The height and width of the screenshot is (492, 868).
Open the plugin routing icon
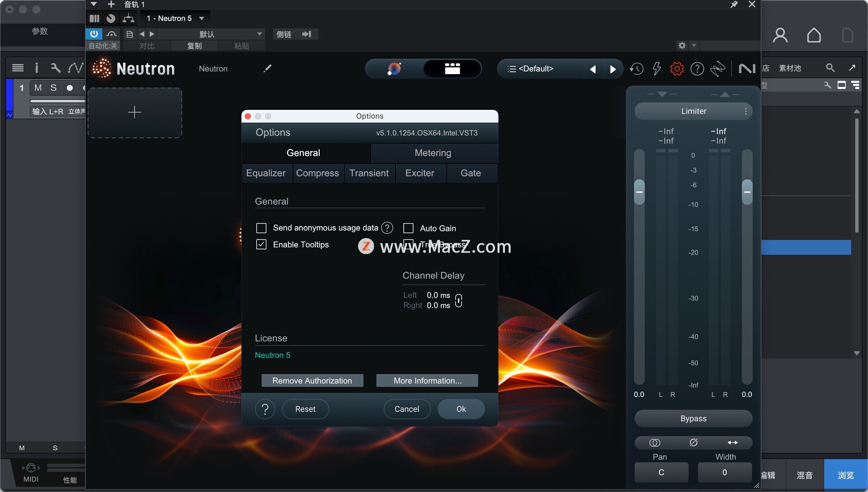[x=128, y=18]
